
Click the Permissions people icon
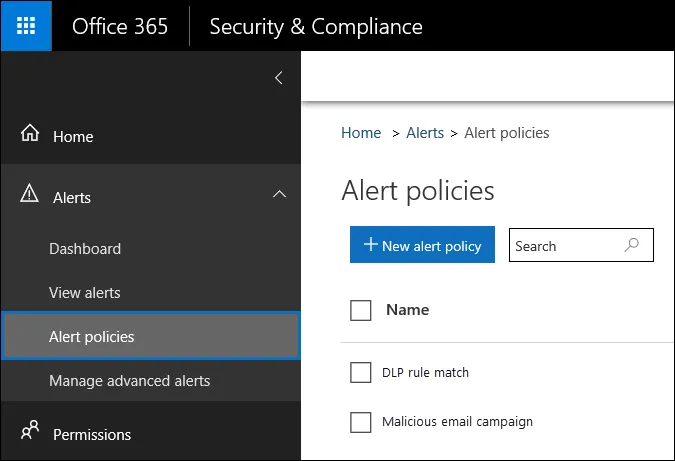tap(30, 430)
